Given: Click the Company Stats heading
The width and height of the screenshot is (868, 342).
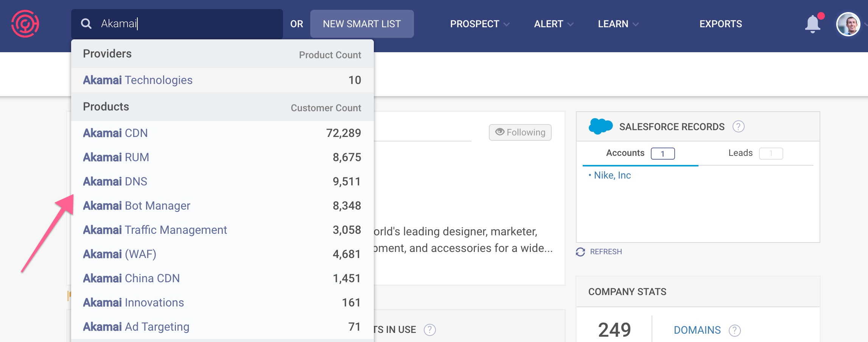Looking at the screenshot, I should 627,292.
